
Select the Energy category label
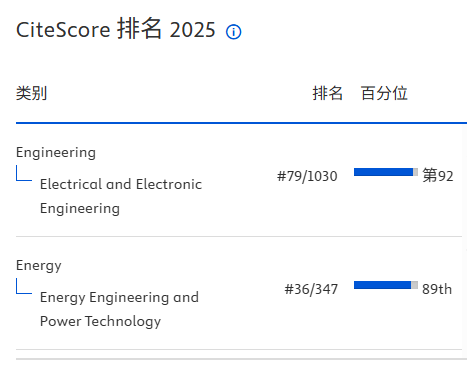point(39,266)
